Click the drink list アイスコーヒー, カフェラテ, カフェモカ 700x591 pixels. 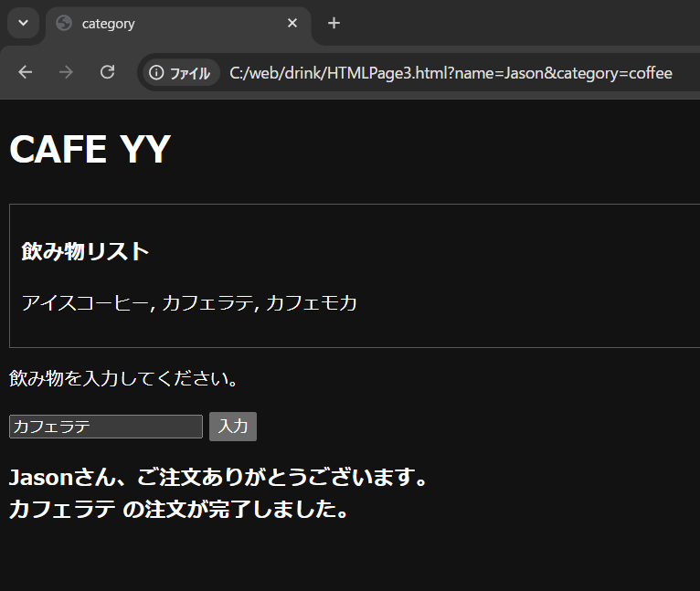189,302
